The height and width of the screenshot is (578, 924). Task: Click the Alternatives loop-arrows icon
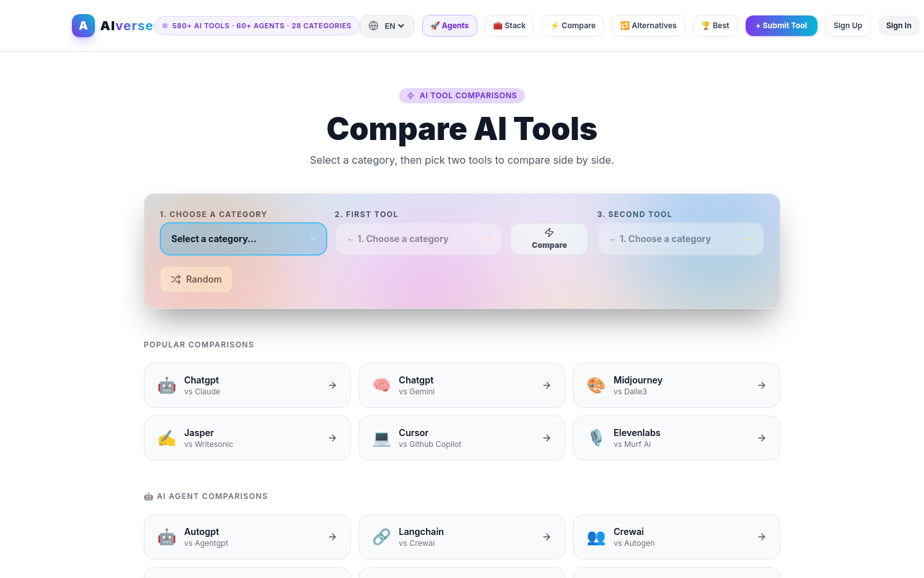point(624,26)
